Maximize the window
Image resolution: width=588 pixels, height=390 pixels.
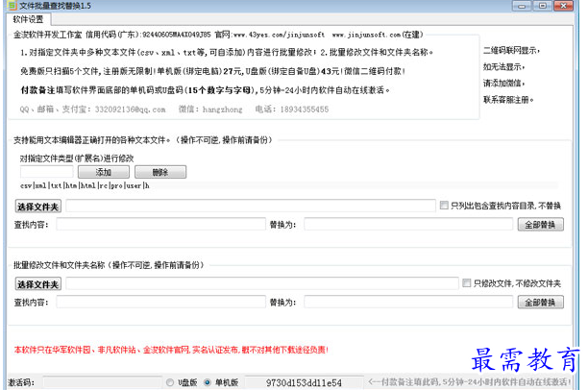[542, 6]
